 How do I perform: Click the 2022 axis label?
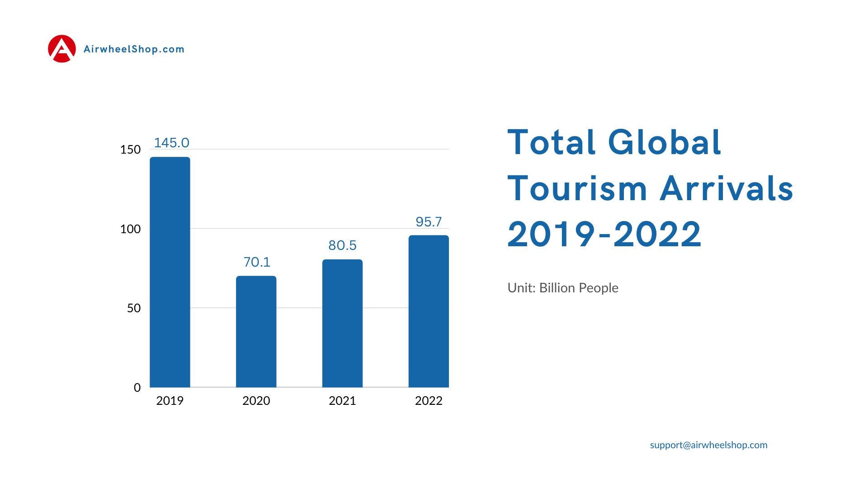(429, 401)
